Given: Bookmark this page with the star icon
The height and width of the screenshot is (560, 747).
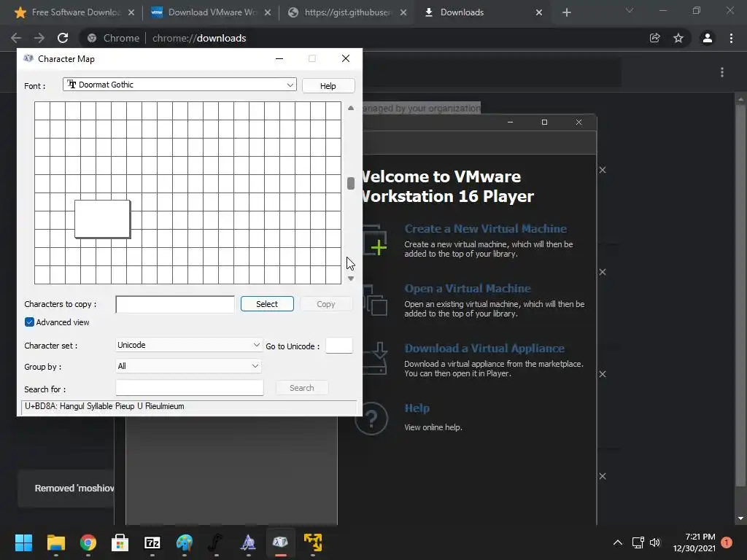Looking at the screenshot, I should [x=678, y=38].
